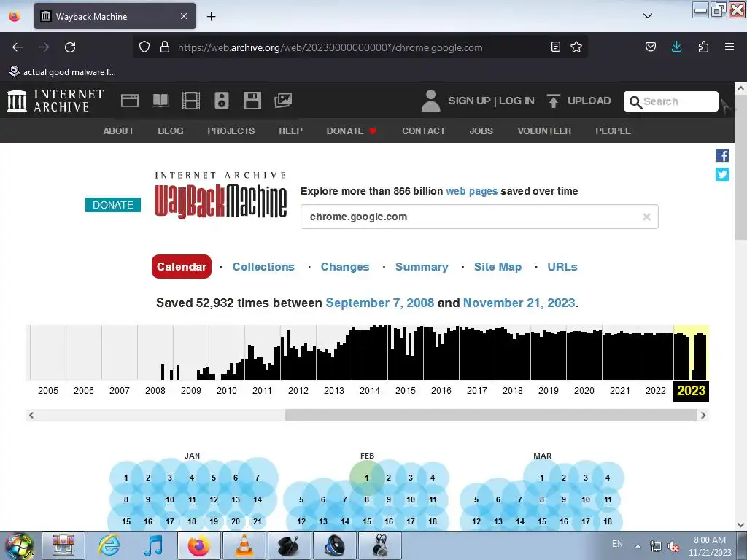Open HELP menu item
Screen dimensions: 747x560
click(290, 131)
